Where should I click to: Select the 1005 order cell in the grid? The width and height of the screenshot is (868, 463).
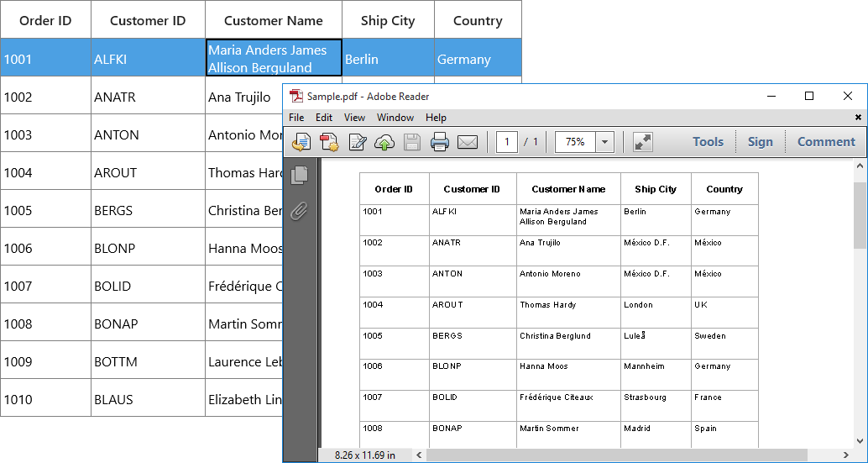pyautogui.click(x=45, y=208)
